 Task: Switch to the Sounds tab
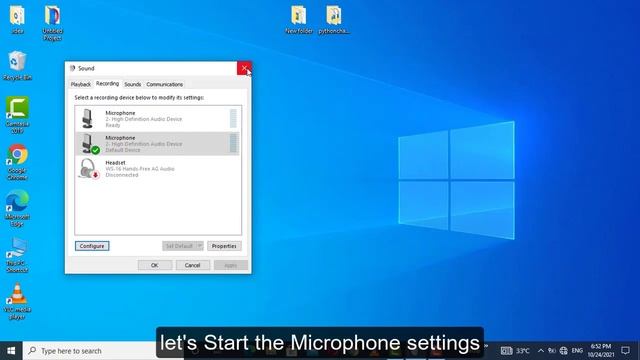pyautogui.click(x=133, y=84)
